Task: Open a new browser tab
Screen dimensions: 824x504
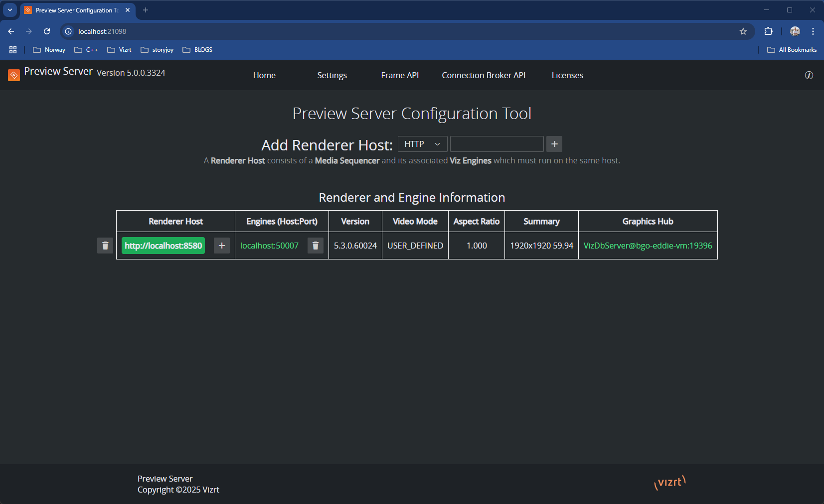Action: click(x=146, y=10)
